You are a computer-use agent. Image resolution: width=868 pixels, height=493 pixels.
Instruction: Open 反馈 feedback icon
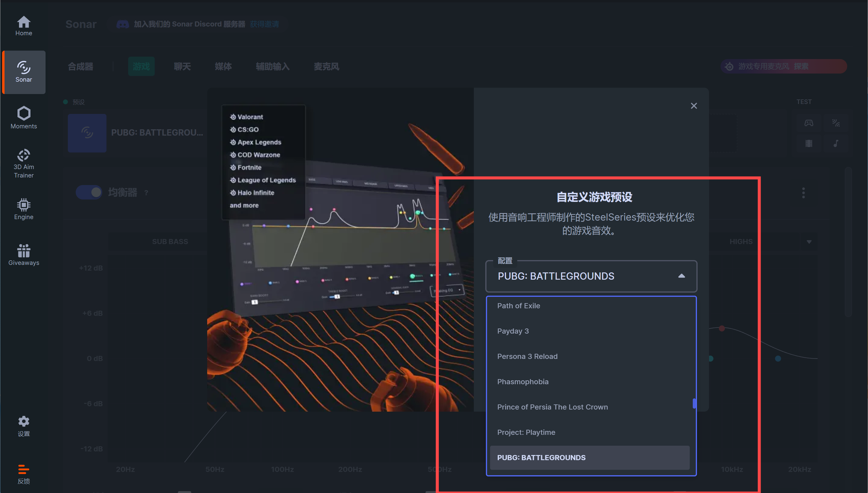(x=24, y=474)
